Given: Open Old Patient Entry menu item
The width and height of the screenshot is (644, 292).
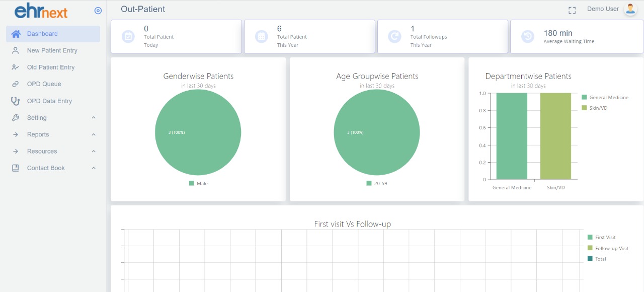Looking at the screenshot, I should coord(50,67).
